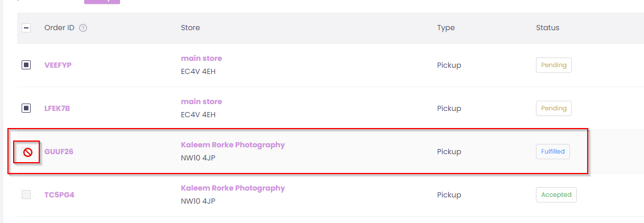The width and height of the screenshot is (644, 223).
Task: Select the checkbox for order TC5PG4
Action: coord(26,195)
